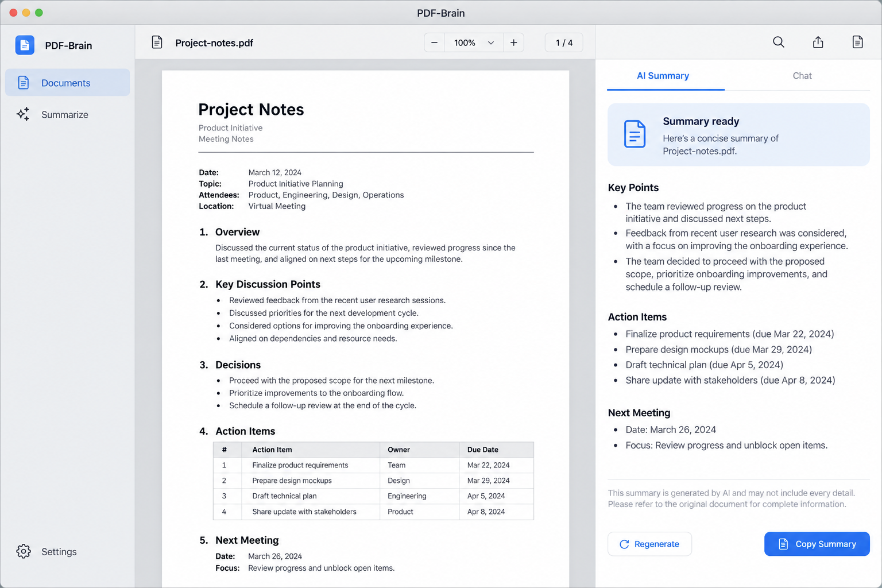The image size is (882, 588).
Task: Click 'Date: March 26, 2024' in the summary
Action: click(671, 430)
